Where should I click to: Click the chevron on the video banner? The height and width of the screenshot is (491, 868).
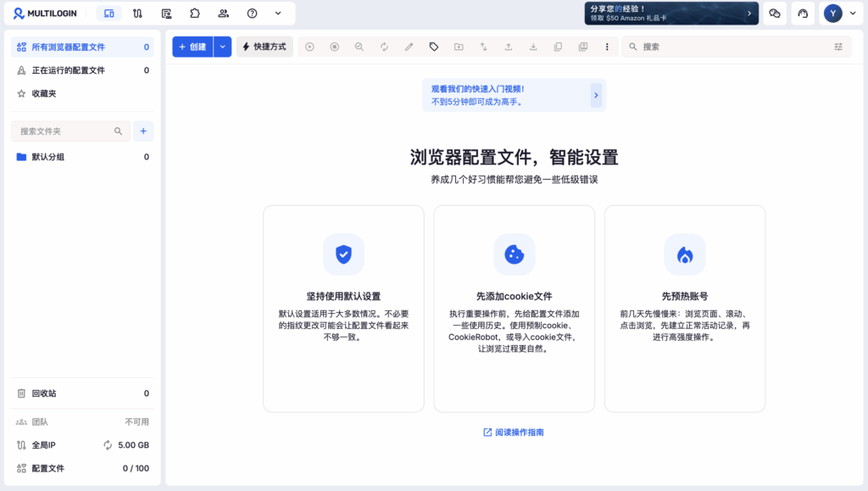[x=596, y=95]
